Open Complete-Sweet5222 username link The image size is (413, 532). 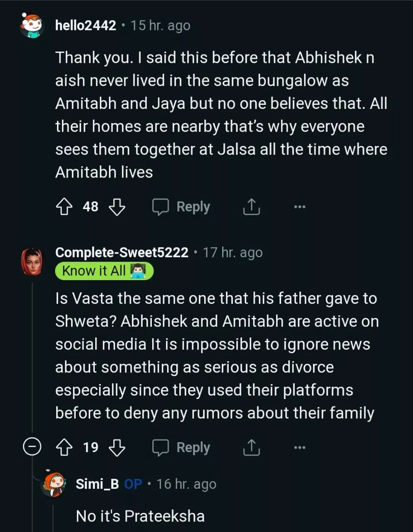coord(122,252)
